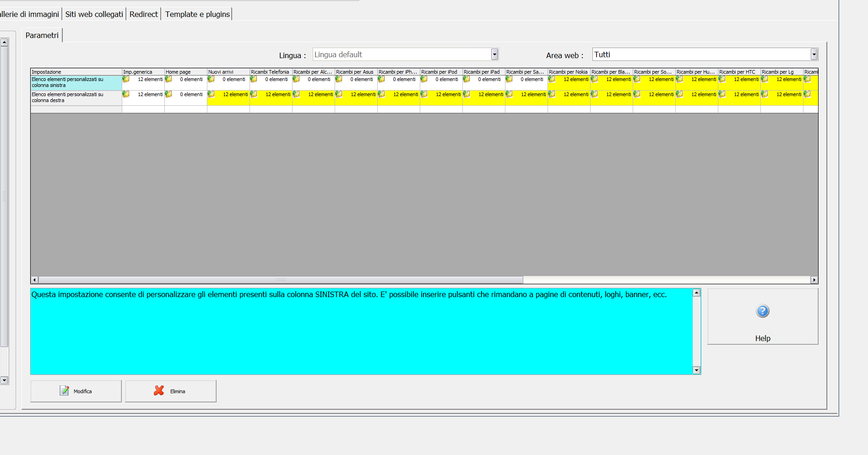Click the Ricambi per iPod icon in the colonna destra row
This screenshot has width=868, height=455.
point(424,94)
